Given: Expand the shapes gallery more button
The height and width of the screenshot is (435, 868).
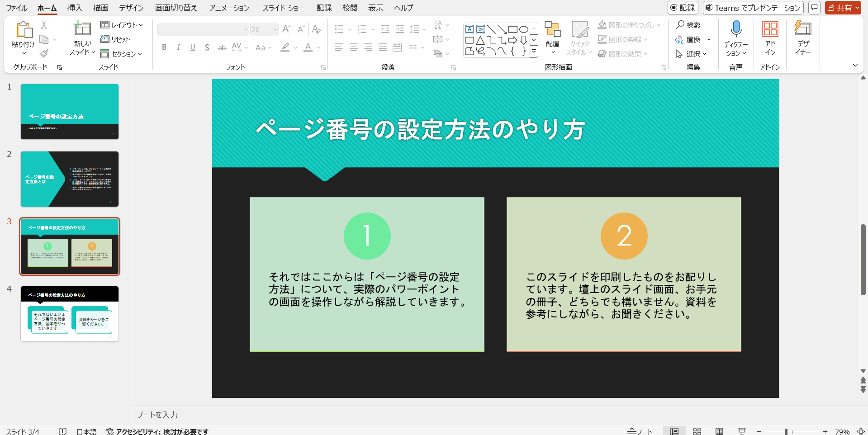Looking at the screenshot, I should 534,52.
